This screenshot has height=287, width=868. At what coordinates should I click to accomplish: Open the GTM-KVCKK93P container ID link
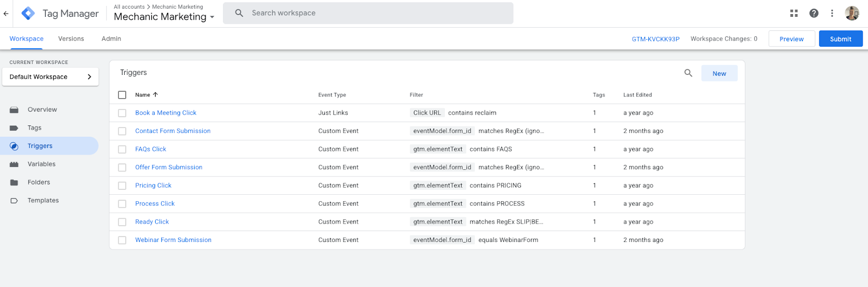click(655, 39)
